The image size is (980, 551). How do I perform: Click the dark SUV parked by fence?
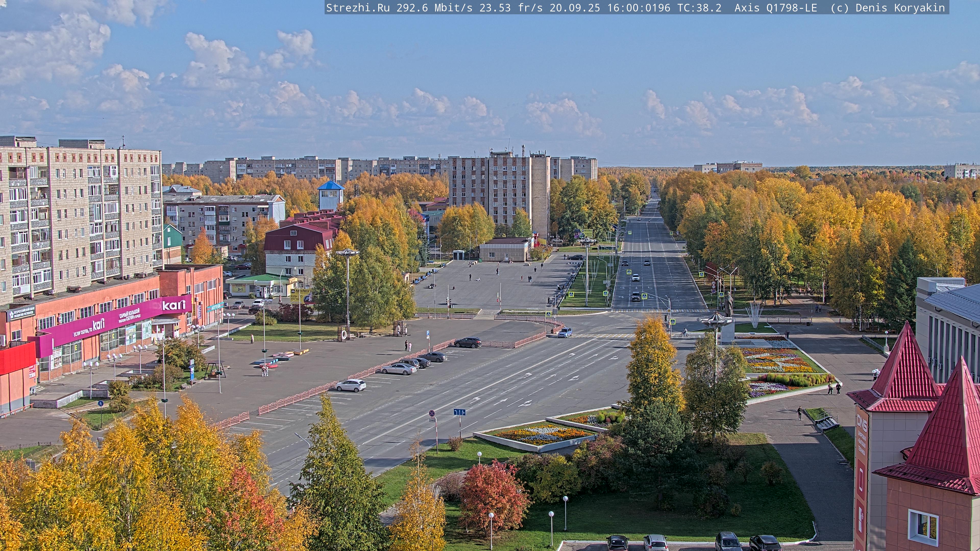click(468, 342)
